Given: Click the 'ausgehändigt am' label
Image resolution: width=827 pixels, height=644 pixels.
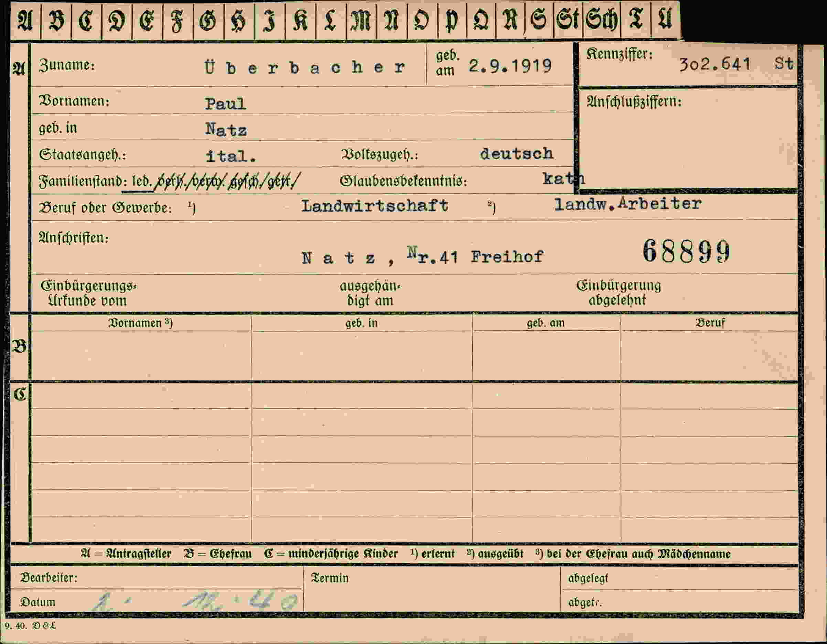Looking at the screenshot, I should [370, 293].
